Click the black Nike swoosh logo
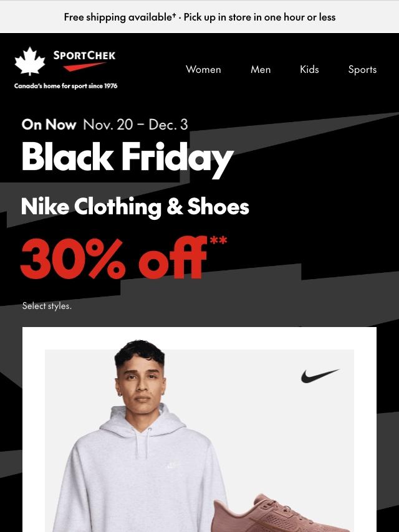399x532 pixels. coord(320,376)
